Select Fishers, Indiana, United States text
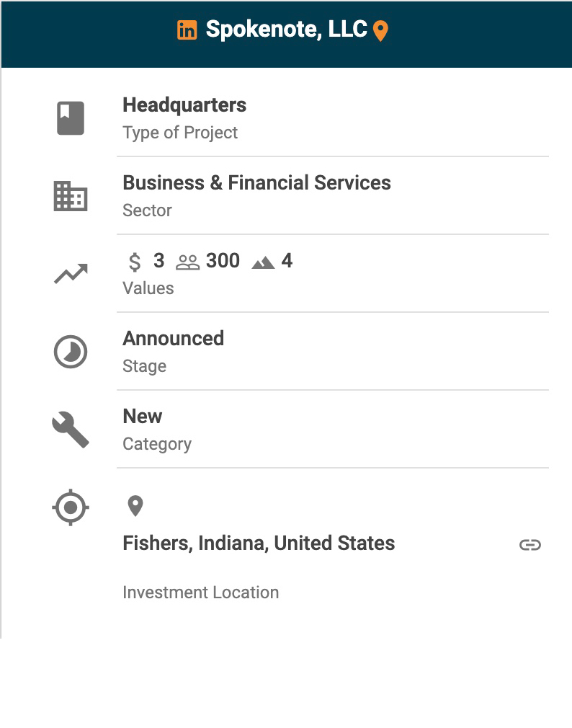Viewport: 572px width, 728px height. [x=259, y=543]
